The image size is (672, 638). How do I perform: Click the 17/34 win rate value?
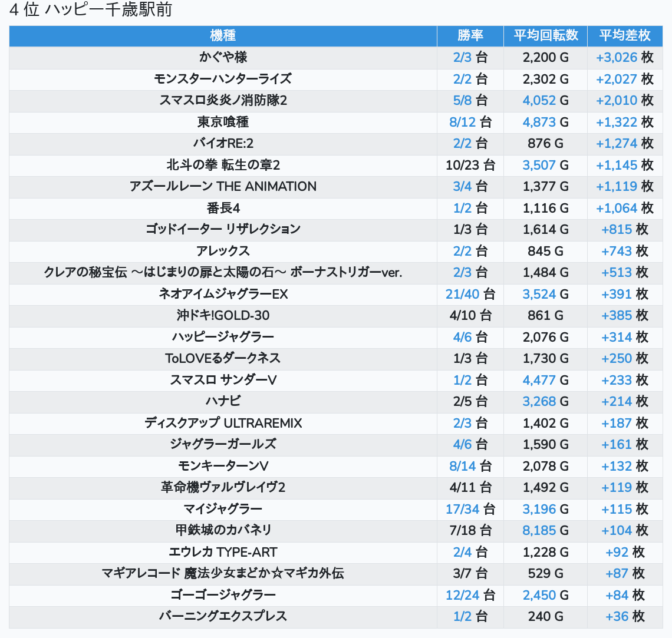pyautogui.click(x=462, y=509)
